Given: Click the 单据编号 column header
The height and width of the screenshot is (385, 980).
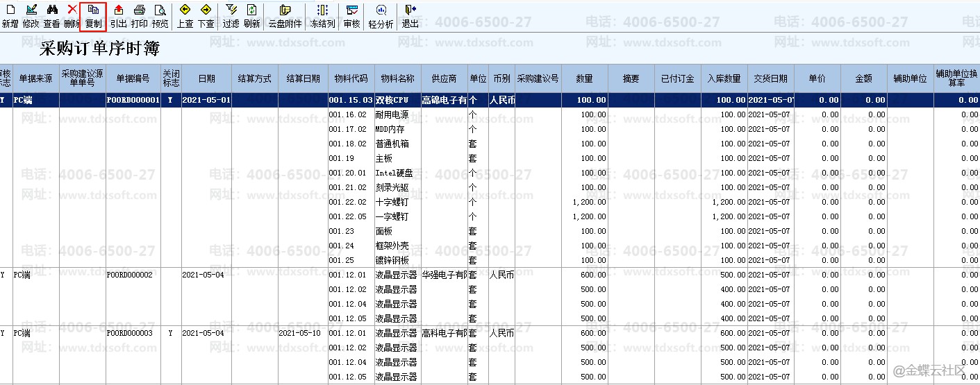Looking at the screenshot, I should 133,78.
